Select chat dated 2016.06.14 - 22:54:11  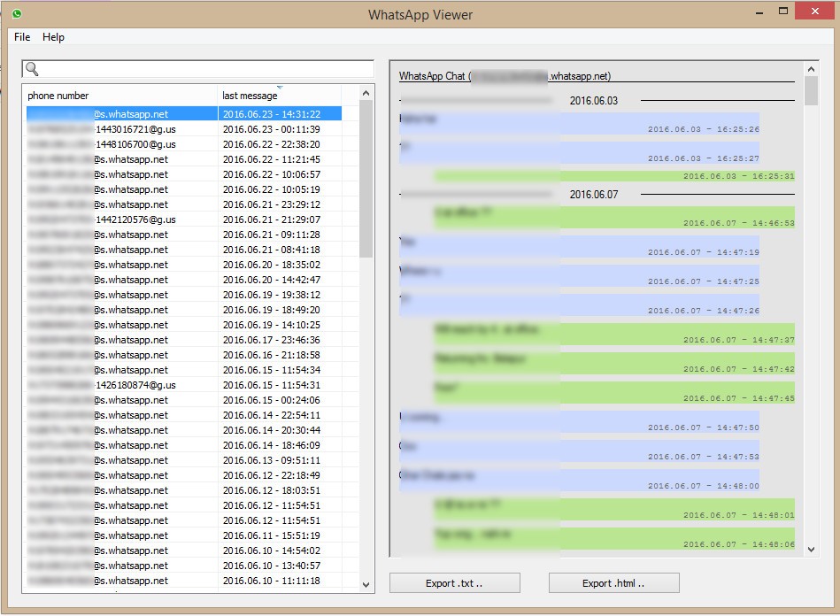tap(184, 414)
